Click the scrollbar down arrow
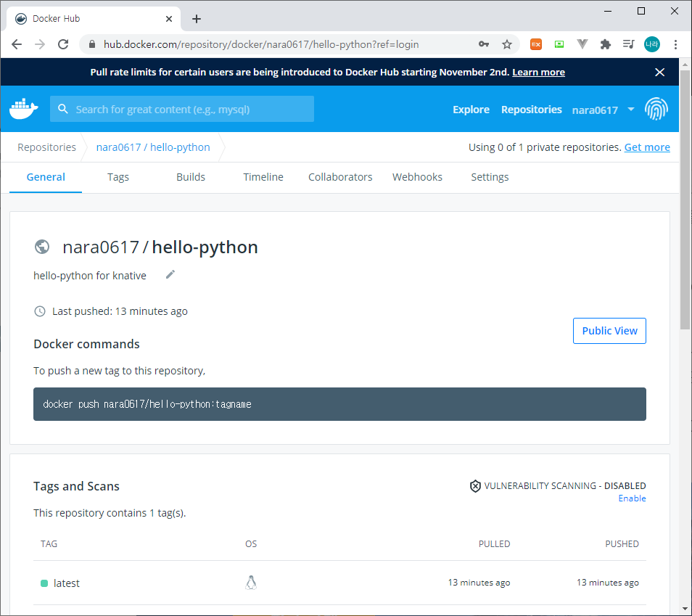Viewport: 692px width, 616px height. 685,609
